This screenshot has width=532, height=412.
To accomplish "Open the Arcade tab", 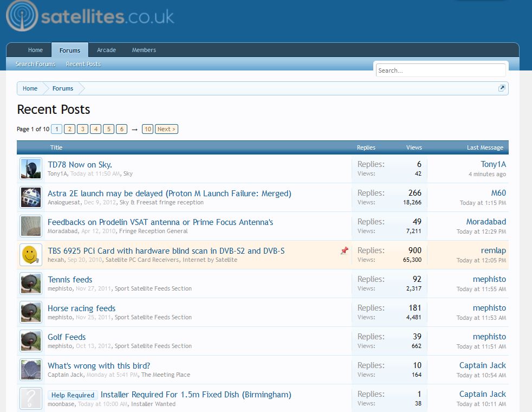I will [107, 50].
